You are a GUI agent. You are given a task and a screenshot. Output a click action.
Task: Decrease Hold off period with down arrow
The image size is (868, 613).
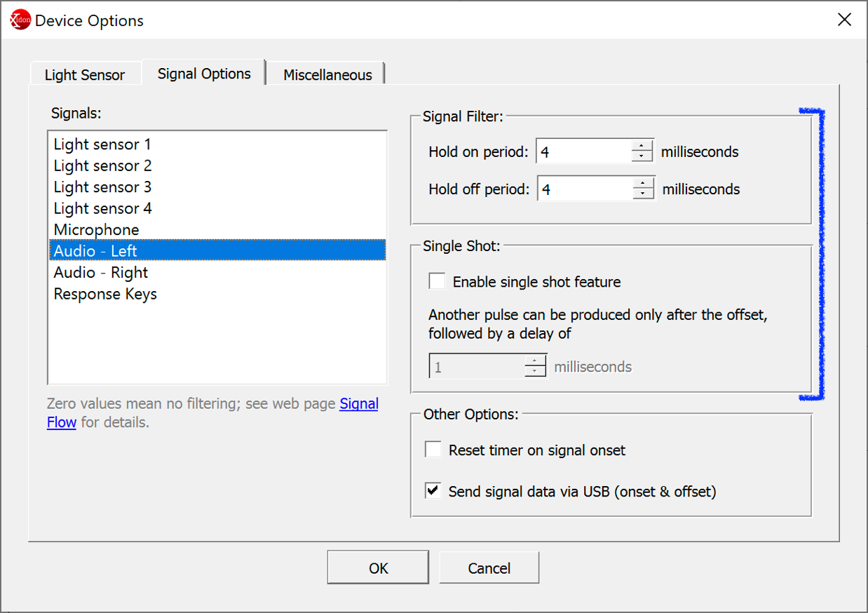[644, 194]
